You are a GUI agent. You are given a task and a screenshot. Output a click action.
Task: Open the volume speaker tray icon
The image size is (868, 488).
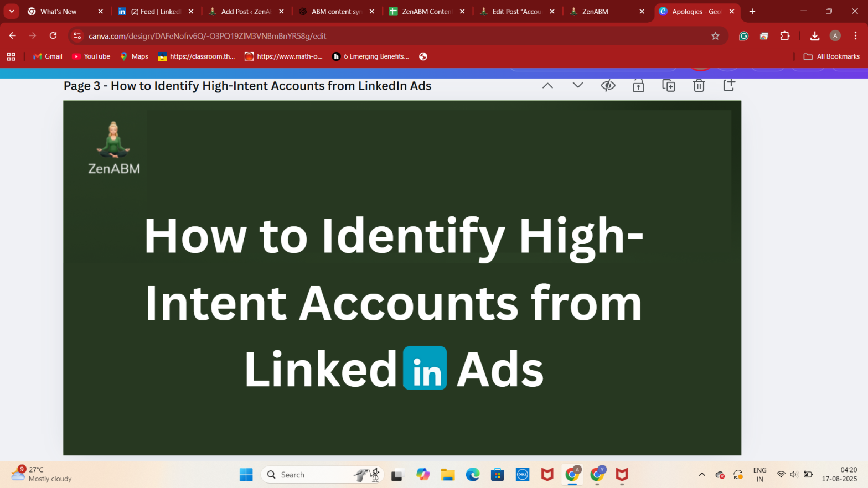794,475
